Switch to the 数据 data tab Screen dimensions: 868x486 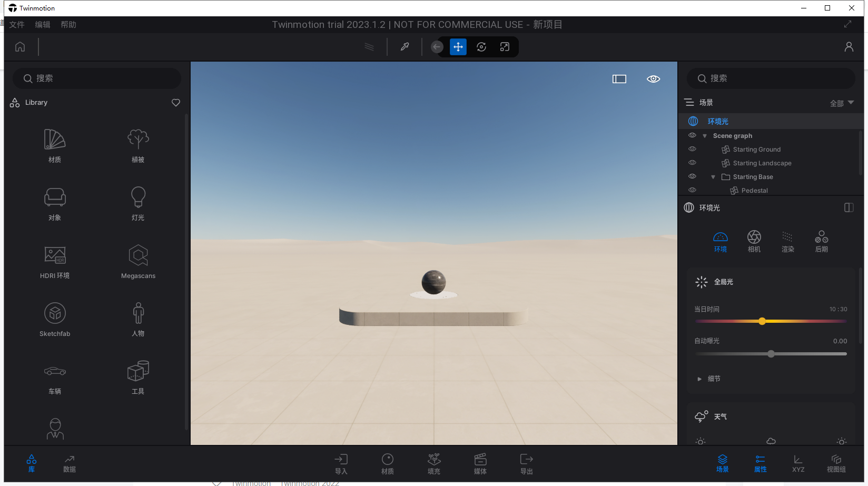(x=70, y=464)
